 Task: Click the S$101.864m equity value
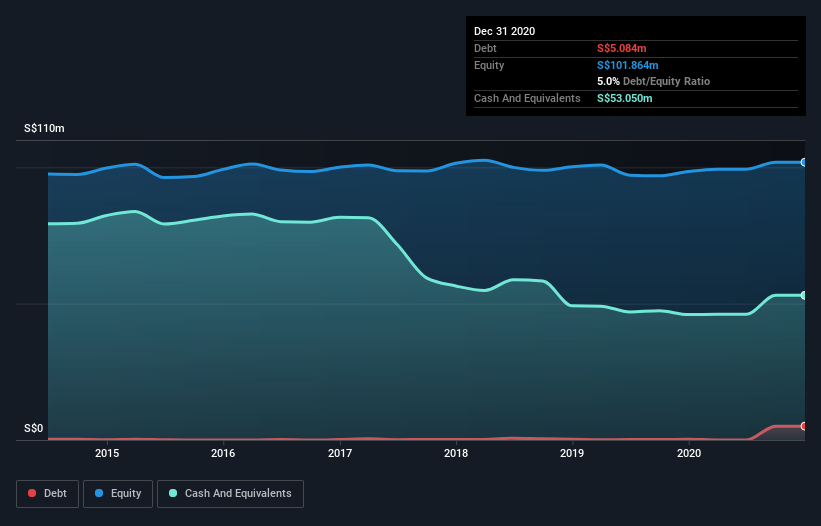point(627,65)
